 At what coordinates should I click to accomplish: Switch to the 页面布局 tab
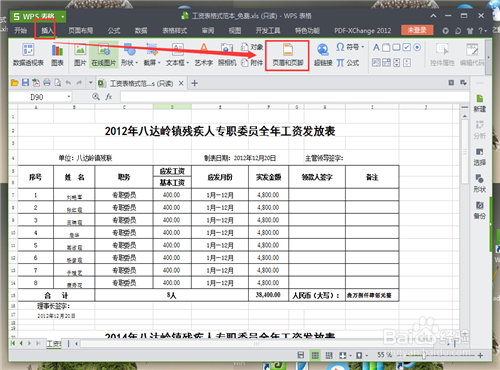(x=81, y=31)
